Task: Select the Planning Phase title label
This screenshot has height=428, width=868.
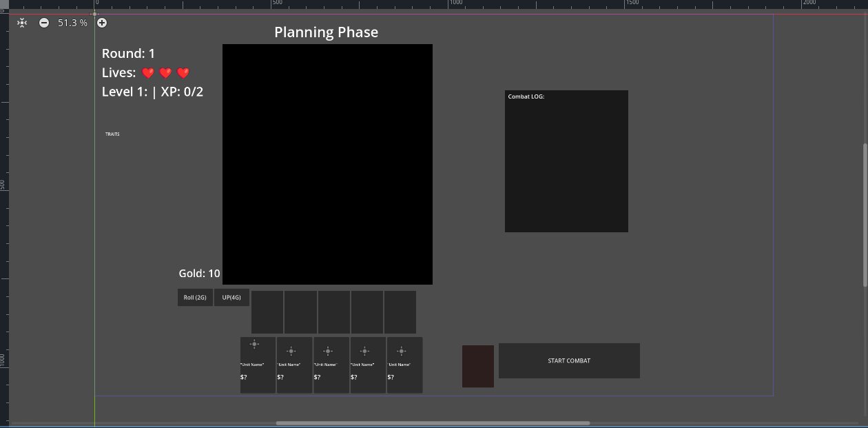Action: [326, 32]
